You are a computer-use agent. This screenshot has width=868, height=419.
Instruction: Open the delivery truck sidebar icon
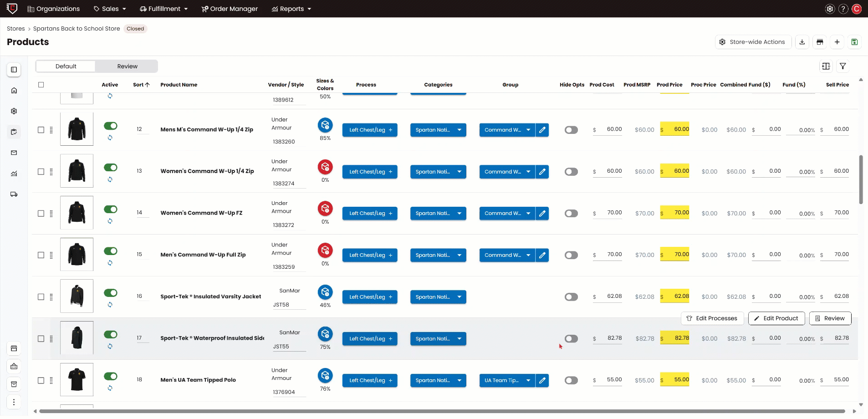point(14,194)
